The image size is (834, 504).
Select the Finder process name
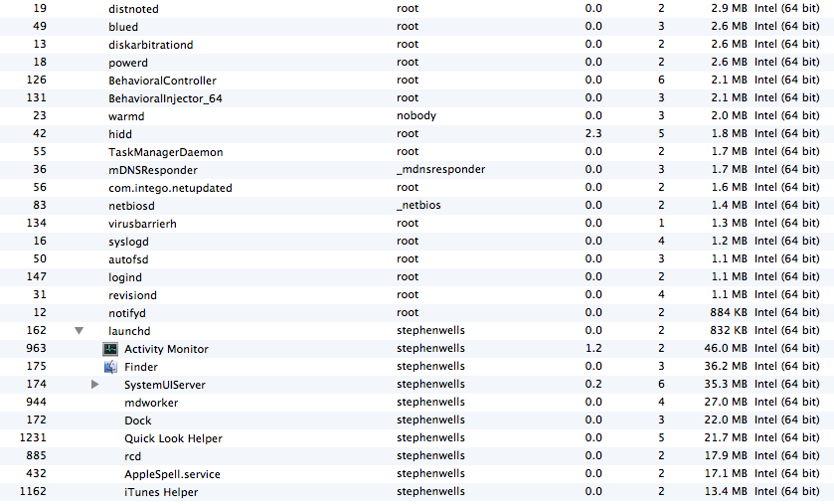tap(141, 367)
